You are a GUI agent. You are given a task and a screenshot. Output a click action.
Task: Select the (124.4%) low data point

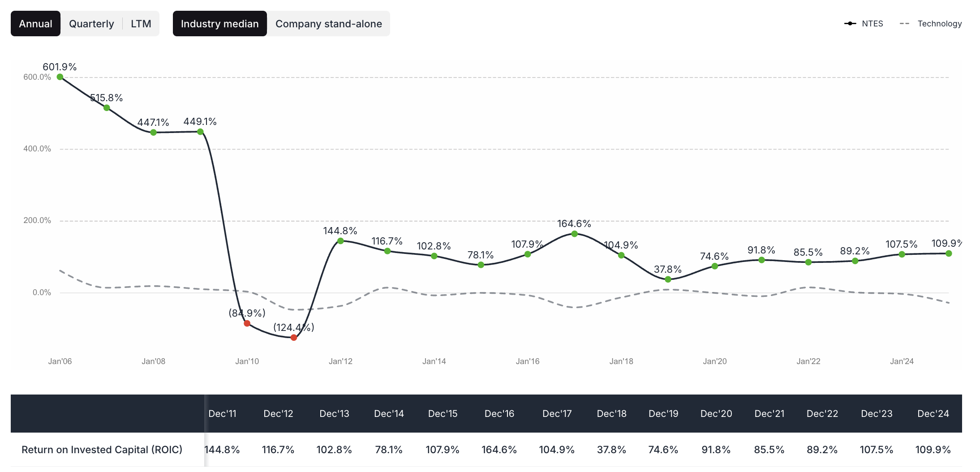(x=293, y=337)
